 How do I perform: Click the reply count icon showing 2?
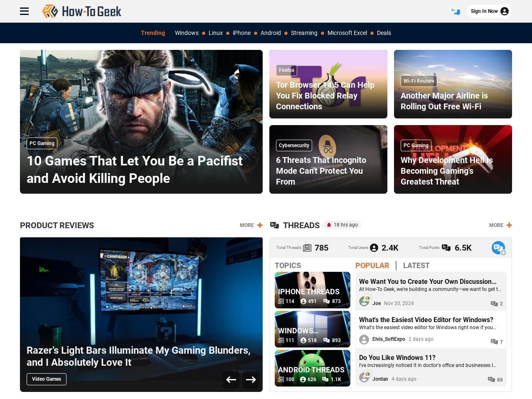pyautogui.click(x=497, y=304)
